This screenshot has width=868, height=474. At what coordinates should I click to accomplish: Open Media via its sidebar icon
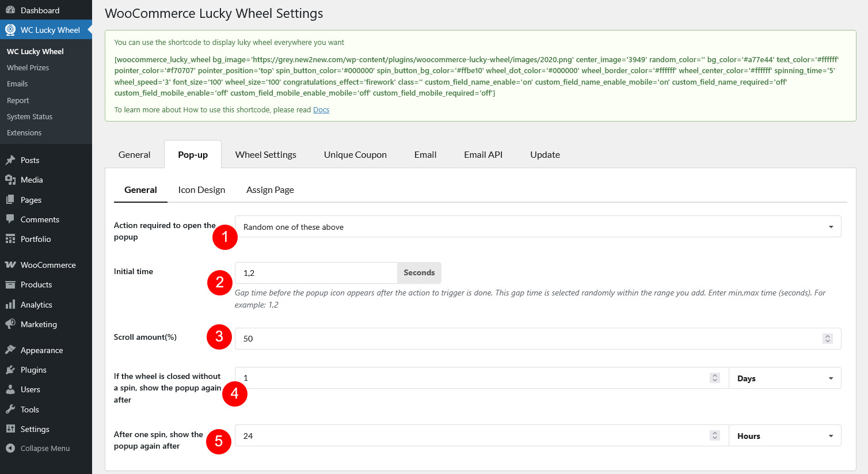10,180
